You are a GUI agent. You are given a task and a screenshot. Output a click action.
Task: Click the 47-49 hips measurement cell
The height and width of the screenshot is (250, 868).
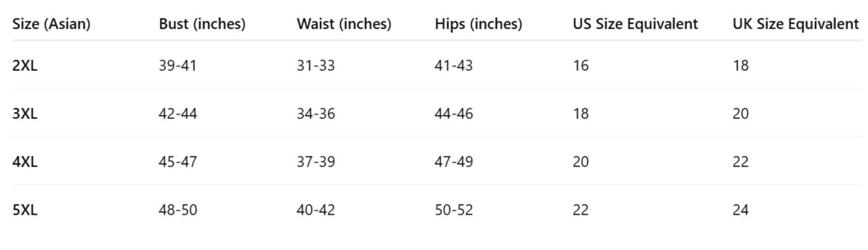point(454,162)
